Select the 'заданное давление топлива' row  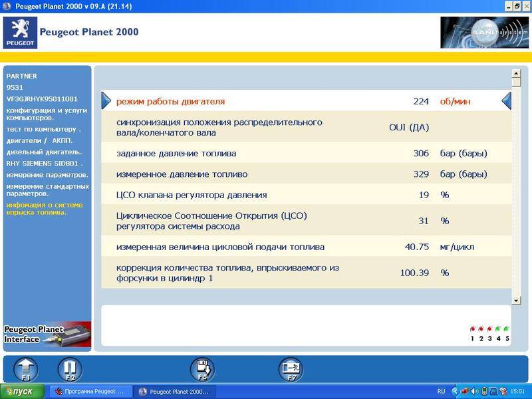coord(306,153)
